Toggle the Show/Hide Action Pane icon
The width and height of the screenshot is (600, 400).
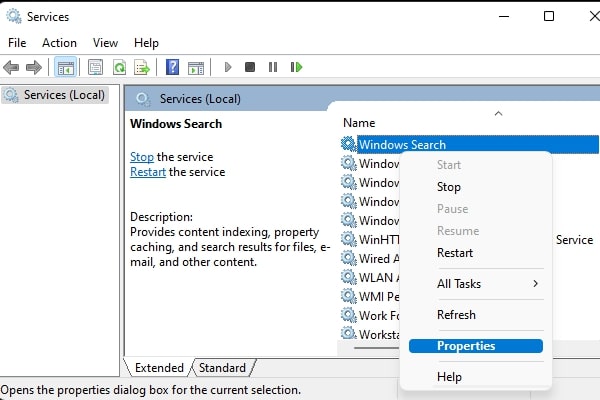pos(196,68)
